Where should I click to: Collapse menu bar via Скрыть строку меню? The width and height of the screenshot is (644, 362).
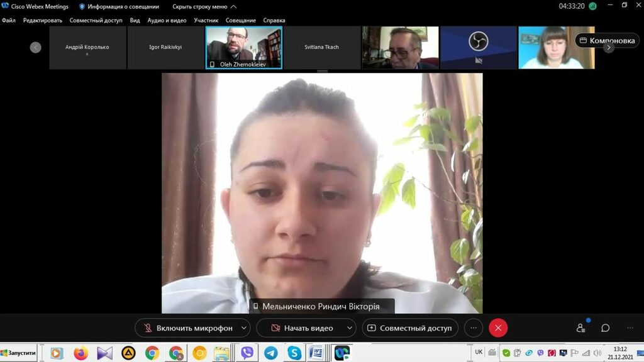(204, 6)
